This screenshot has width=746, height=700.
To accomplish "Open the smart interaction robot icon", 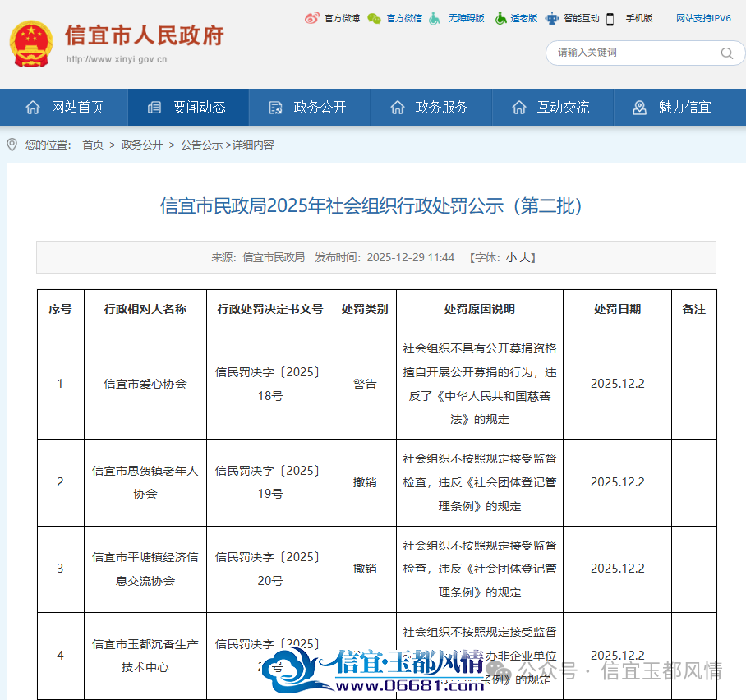I will pos(552,19).
